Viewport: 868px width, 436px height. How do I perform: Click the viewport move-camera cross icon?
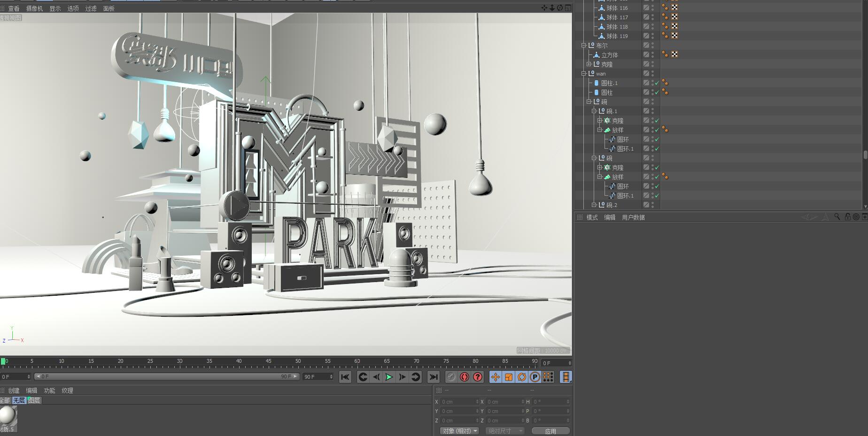[544, 8]
